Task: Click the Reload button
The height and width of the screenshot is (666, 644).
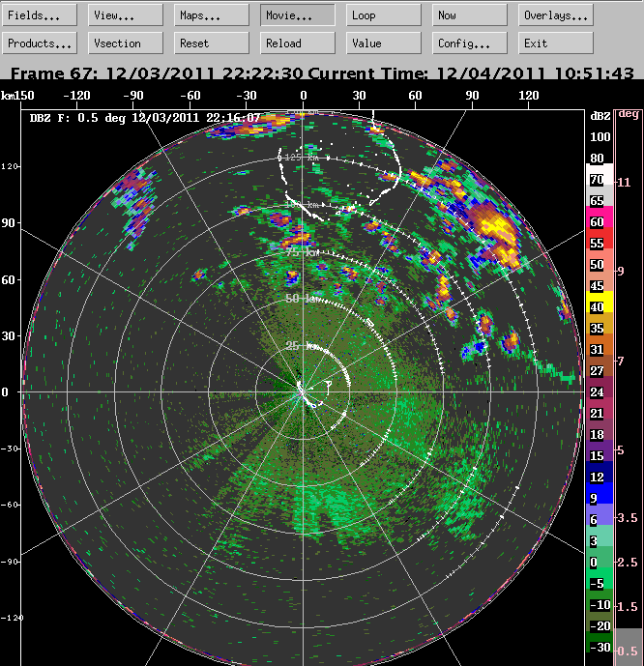Action: [298, 43]
